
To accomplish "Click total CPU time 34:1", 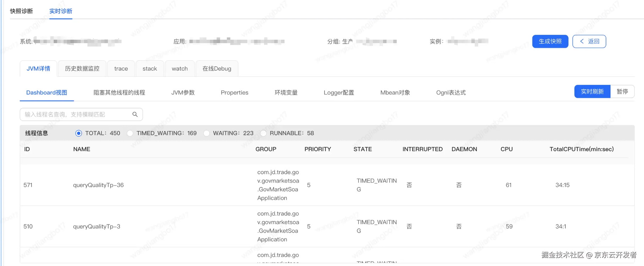I will point(561,227).
